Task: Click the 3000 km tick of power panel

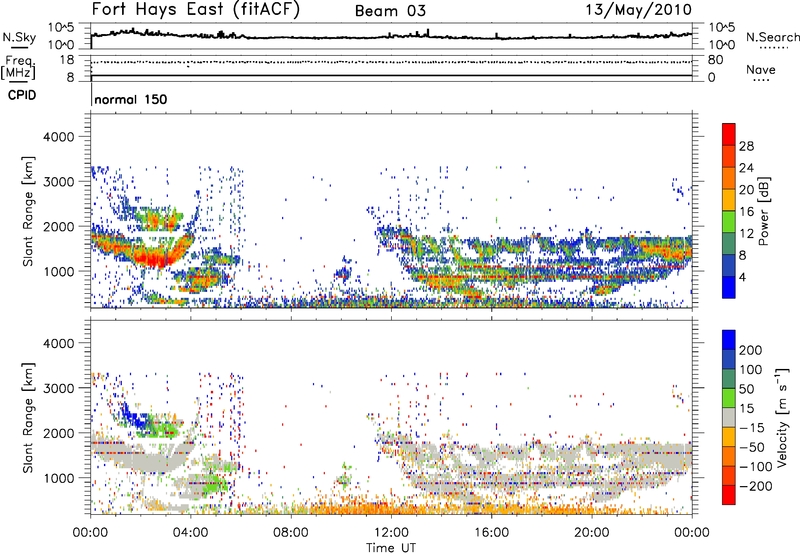Action: [58, 182]
